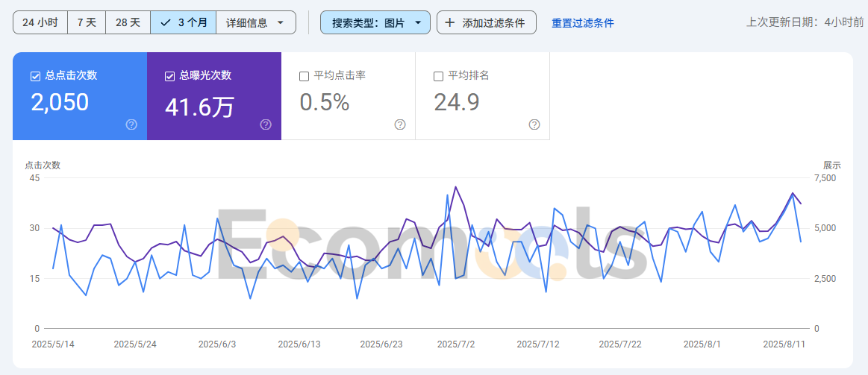The height and width of the screenshot is (375, 868).
Task: Open help icon on 总点击次数 card
Action: point(131,125)
